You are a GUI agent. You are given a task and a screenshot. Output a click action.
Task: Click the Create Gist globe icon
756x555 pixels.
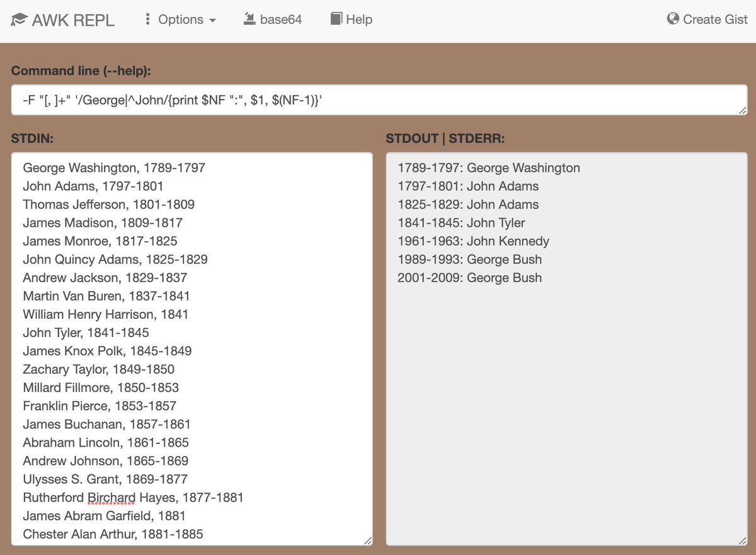coord(673,20)
